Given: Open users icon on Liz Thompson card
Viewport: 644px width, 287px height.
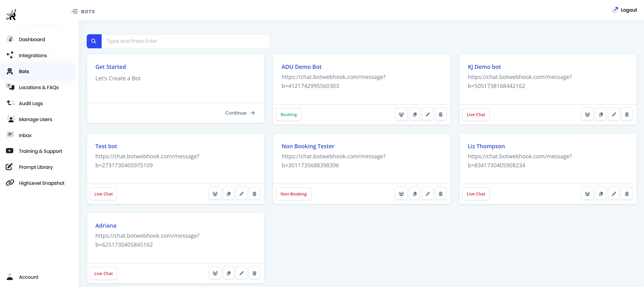Looking at the screenshot, I should pos(587,194).
